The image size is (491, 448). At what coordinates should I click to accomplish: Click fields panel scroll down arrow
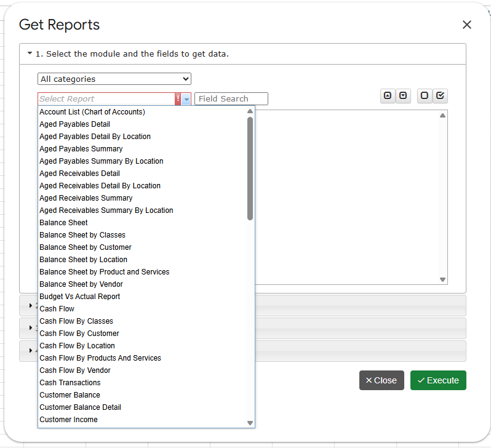pyautogui.click(x=442, y=279)
